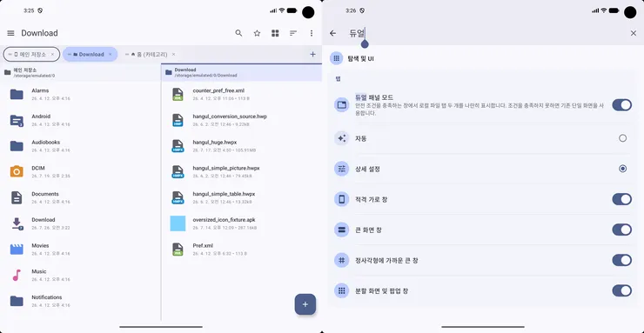This screenshot has width=644, height=333.
Task: Open the hamburger navigation menu
Action: click(x=10, y=33)
